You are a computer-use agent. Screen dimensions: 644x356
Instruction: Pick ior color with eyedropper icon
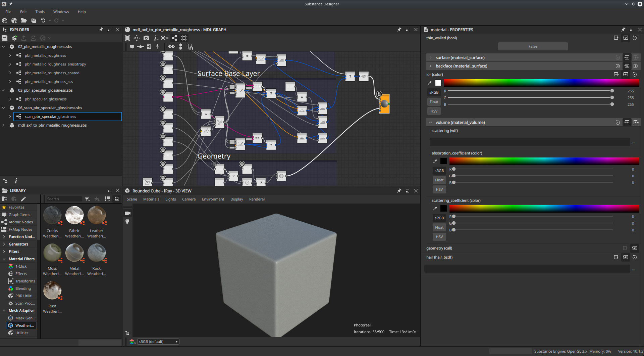coord(430,83)
